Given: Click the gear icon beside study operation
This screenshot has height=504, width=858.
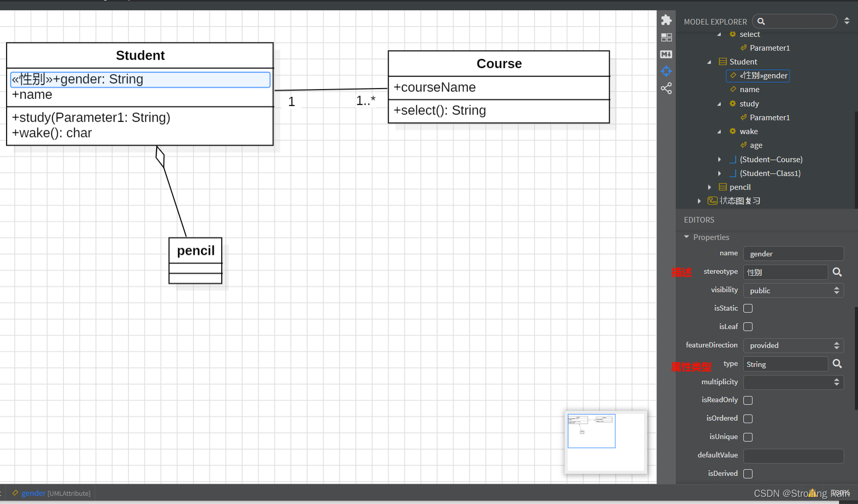Looking at the screenshot, I should [x=733, y=103].
